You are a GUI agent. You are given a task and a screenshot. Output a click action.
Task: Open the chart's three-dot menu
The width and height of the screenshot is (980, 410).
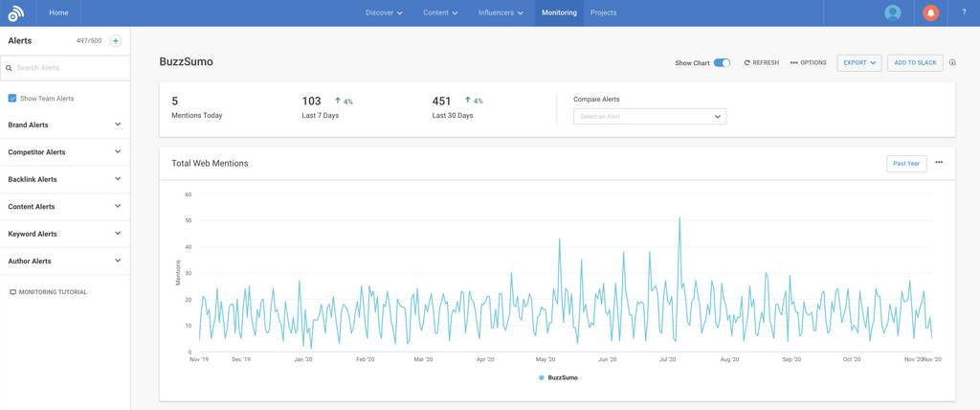click(x=939, y=163)
